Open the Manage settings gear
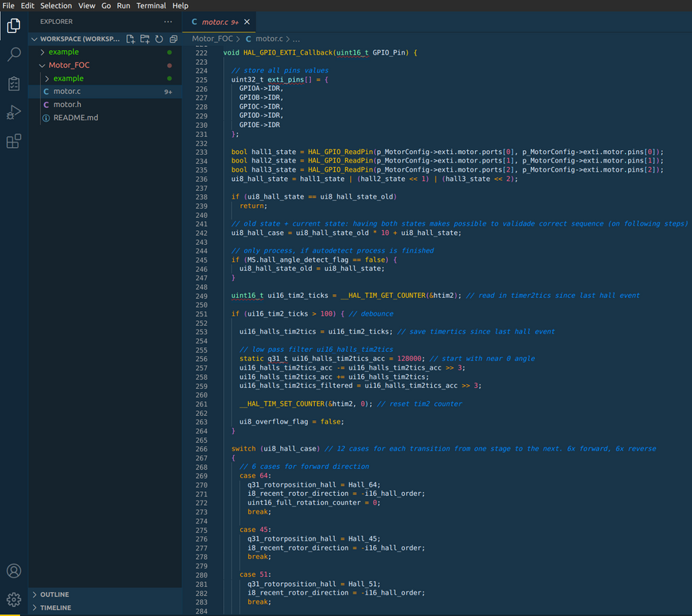 point(14,599)
